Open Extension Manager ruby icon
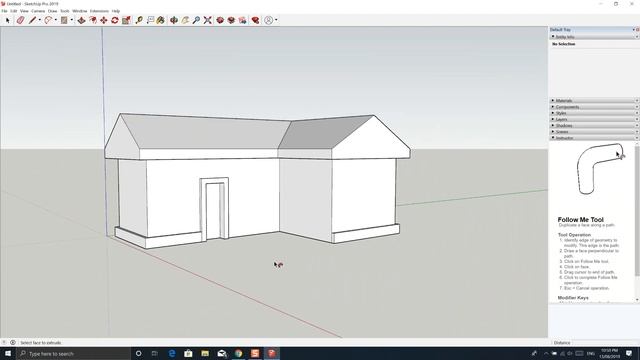 [256, 20]
